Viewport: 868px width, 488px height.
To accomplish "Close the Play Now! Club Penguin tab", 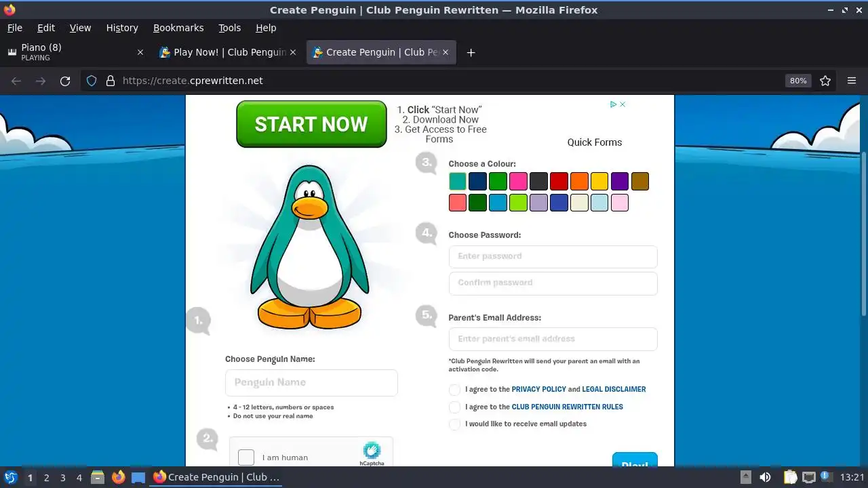I will (x=293, y=52).
